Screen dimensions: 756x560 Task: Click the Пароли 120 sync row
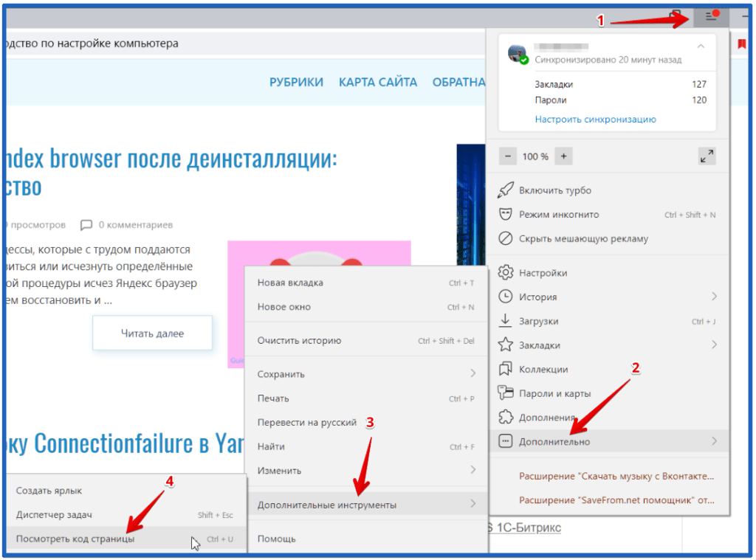pyautogui.click(x=620, y=100)
